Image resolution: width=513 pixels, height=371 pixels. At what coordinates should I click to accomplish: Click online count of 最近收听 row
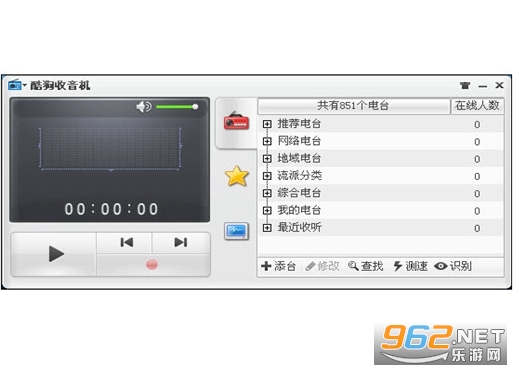pyautogui.click(x=477, y=229)
